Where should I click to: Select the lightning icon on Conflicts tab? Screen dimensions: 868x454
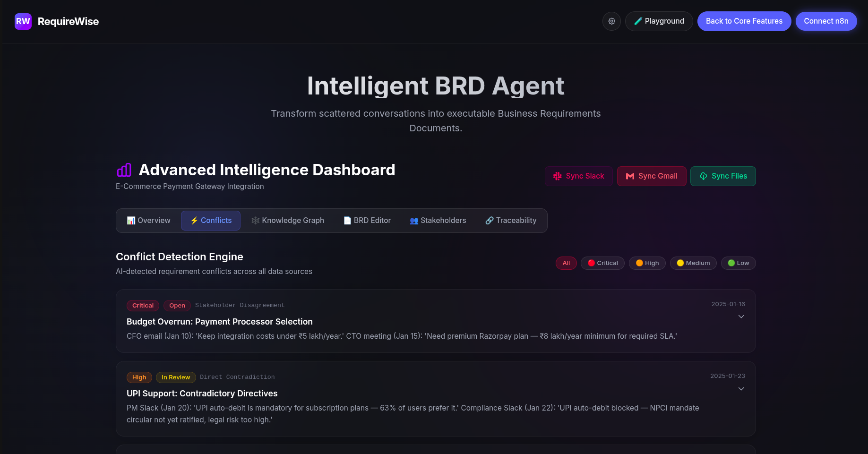tap(194, 220)
